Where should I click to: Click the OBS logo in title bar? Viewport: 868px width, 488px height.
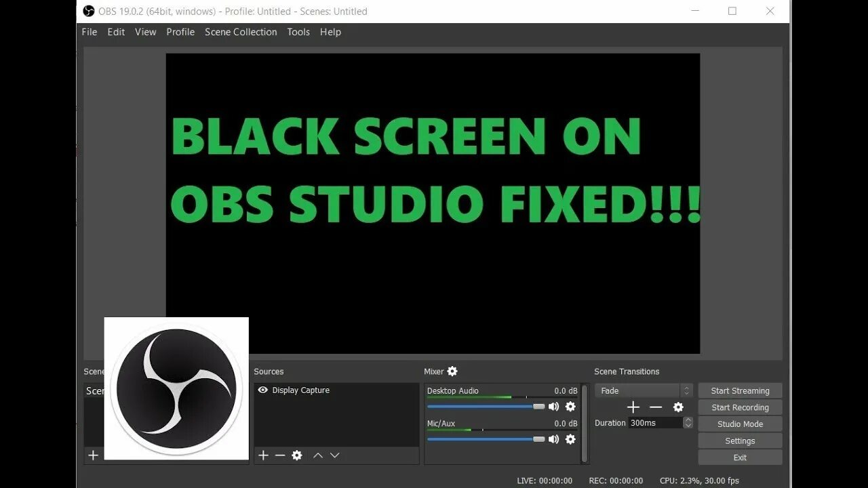[88, 11]
